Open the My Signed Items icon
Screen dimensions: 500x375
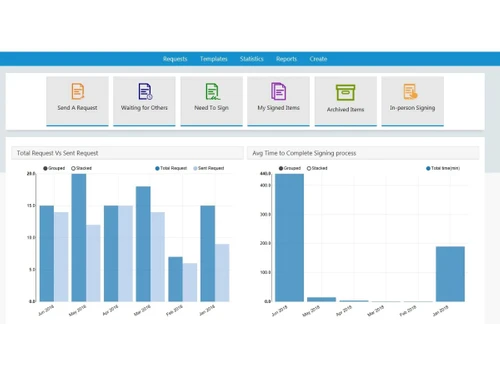pos(278,91)
